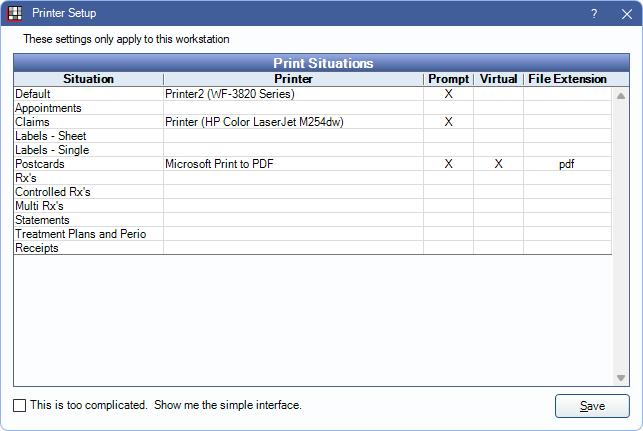
Task: Toggle Virtual X for Postcards row
Action: (498, 163)
